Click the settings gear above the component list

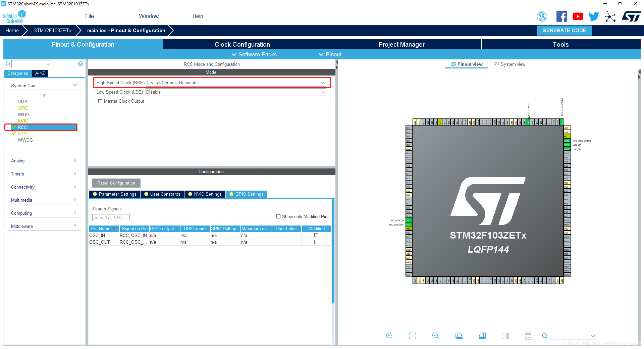pyautogui.click(x=80, y=64)
